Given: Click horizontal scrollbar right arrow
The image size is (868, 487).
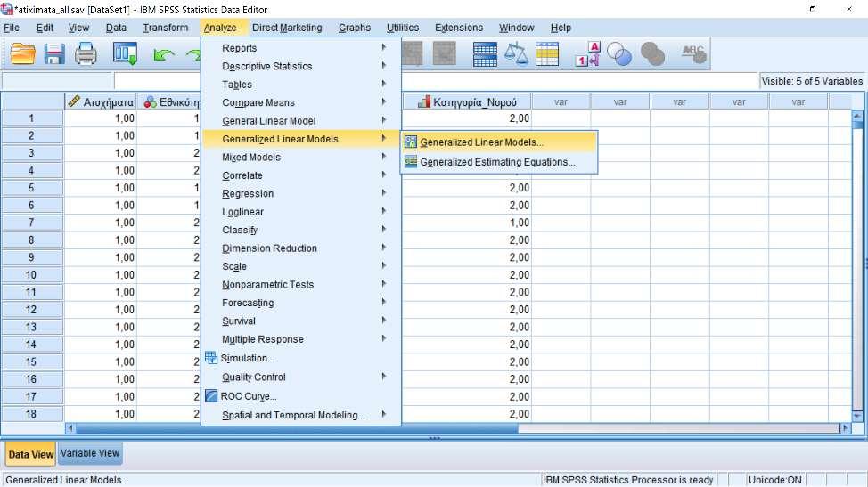Looking at the screenshot, I should [x=845, y=428].
